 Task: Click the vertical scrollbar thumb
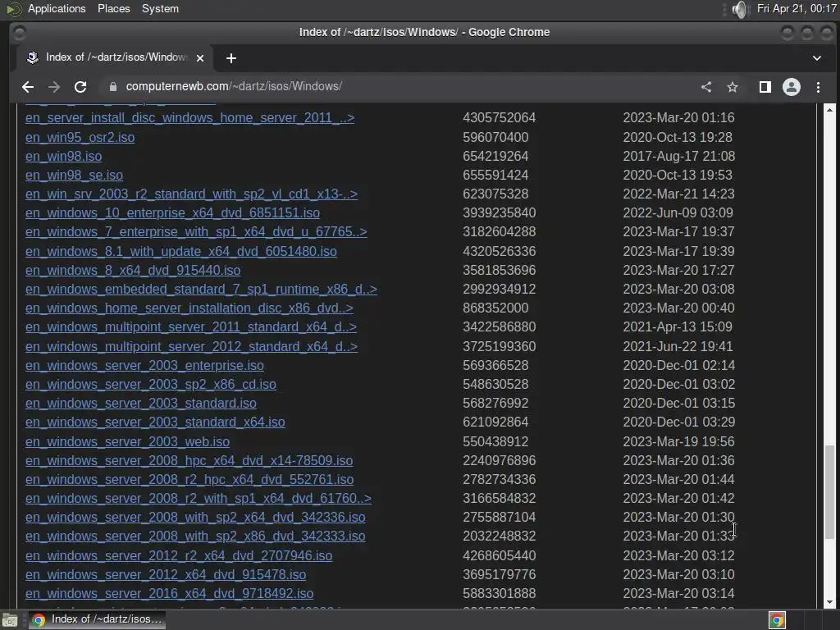click(x=829, y=492)
